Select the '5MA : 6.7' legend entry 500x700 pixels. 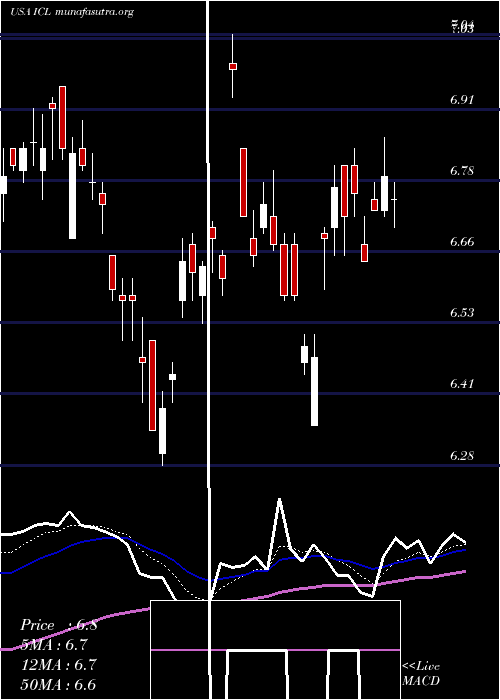(x=54, y=645)
